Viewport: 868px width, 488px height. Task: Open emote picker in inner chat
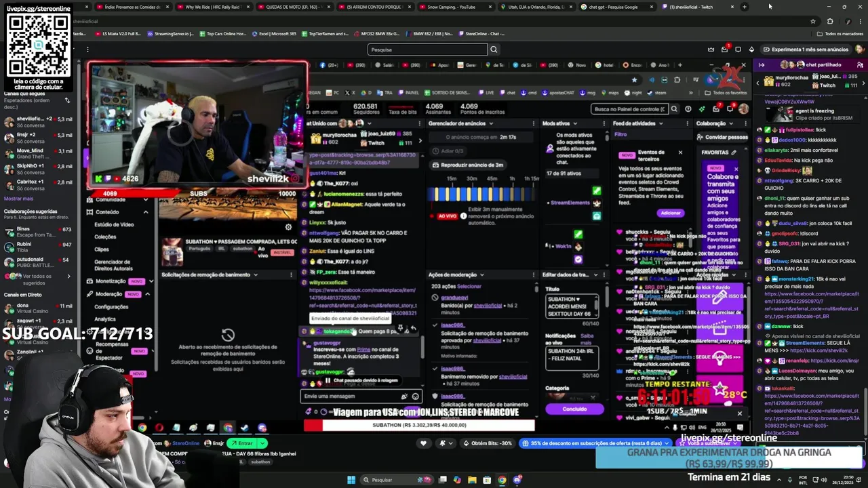pos(416,396)
